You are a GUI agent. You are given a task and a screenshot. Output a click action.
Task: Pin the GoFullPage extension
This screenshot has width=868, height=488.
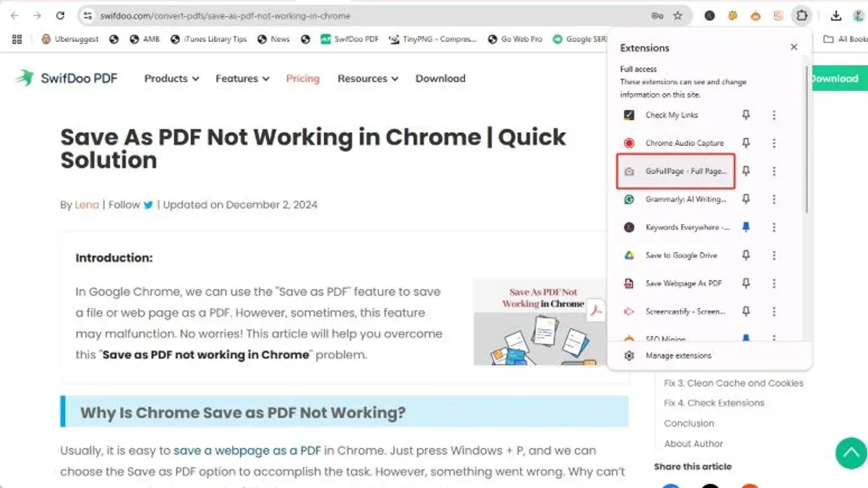[746, 171]
